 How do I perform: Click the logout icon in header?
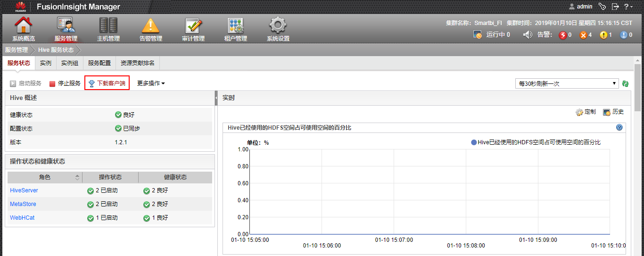[615, 7]
